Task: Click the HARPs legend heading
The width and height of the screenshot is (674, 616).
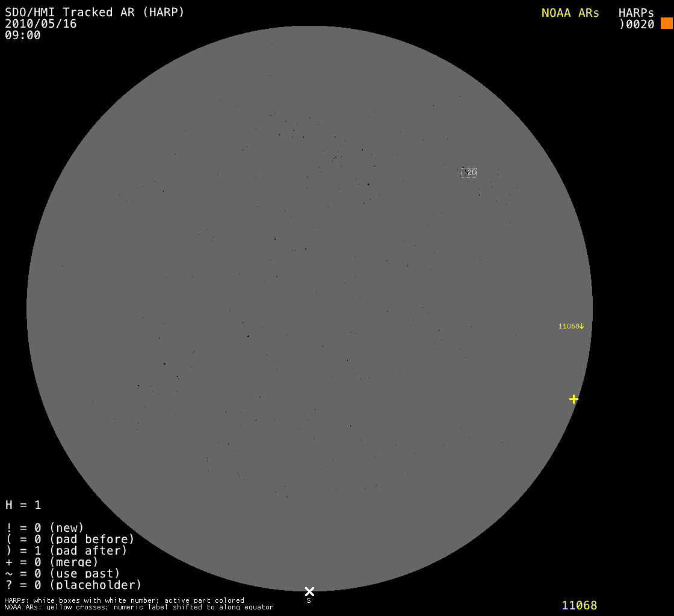Action: click(x=636, y=13)
